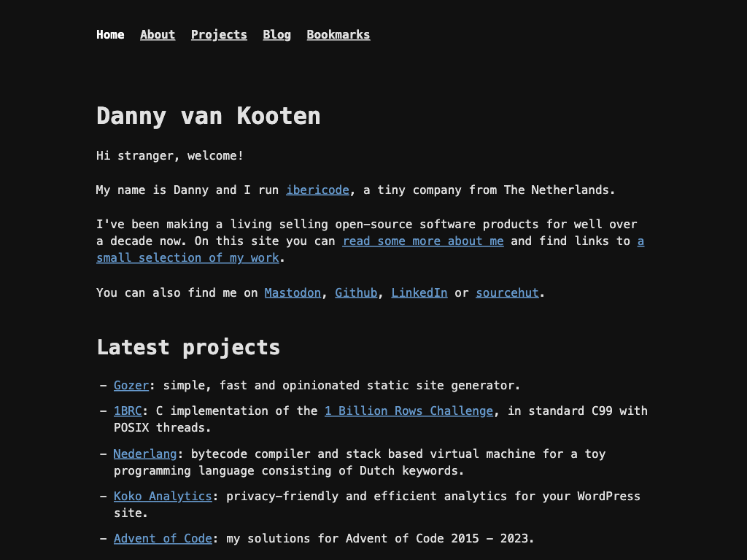
Task: Open the Home navigation item
Action: [110, 34]
